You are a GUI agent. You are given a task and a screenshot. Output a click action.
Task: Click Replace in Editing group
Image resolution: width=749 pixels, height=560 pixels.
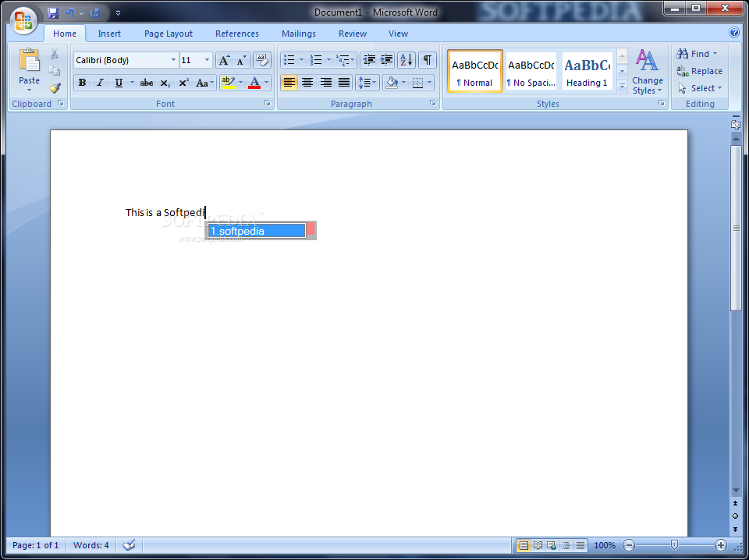[x=699, y=71]
